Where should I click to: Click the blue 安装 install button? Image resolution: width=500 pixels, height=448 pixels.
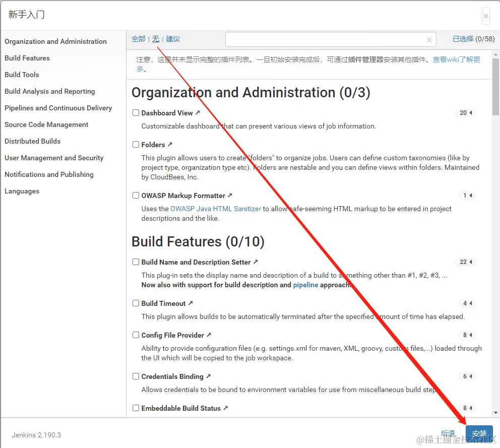479,433
